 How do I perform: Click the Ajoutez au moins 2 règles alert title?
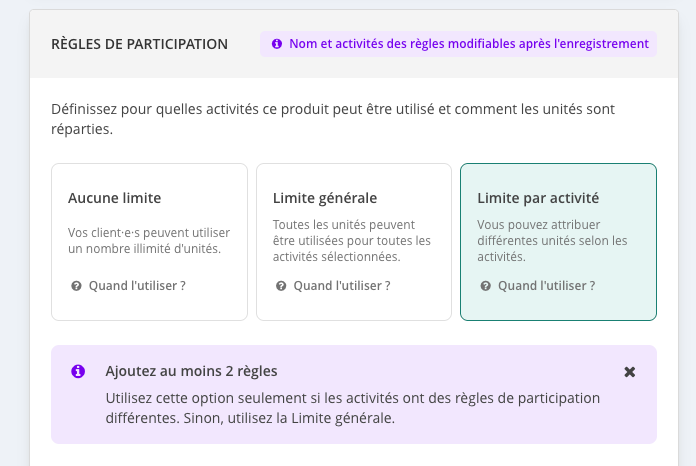tap(191, 371)
